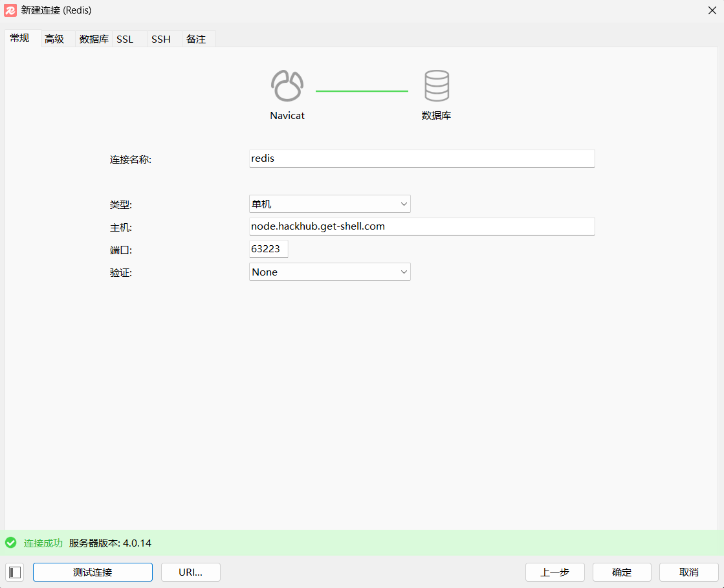Open the SSL tab
The image size is (724, 588).
coord(124,38)
